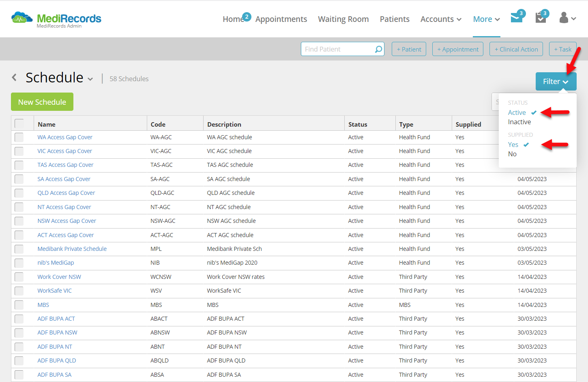Select No supplied filter

[x=512, y=154]
